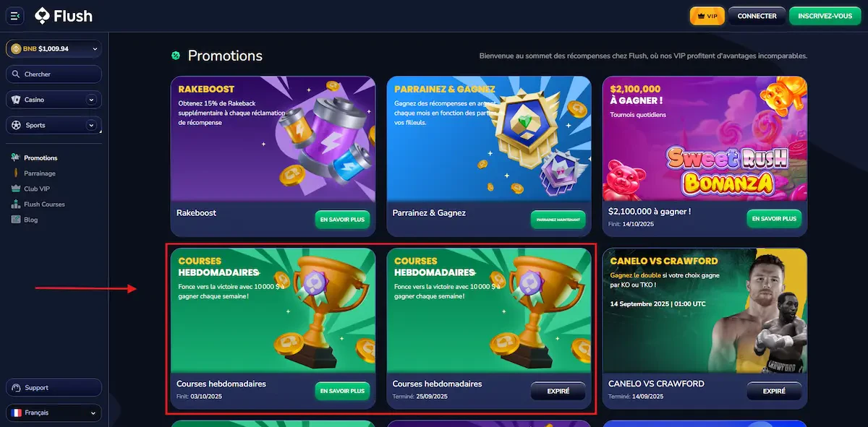Expand the Casino menu chevron
868x427 pixels.
91,100
